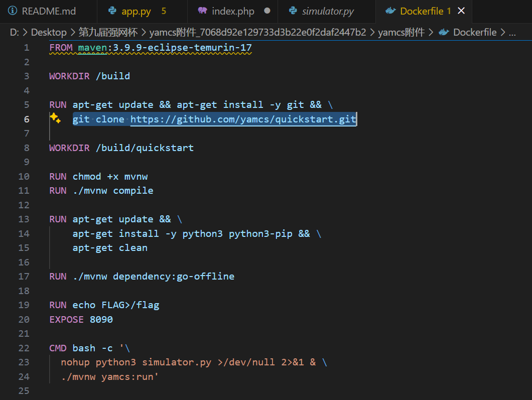
Task: Click the PHP elephant icon on index.php tab
Action: [202, 11]
